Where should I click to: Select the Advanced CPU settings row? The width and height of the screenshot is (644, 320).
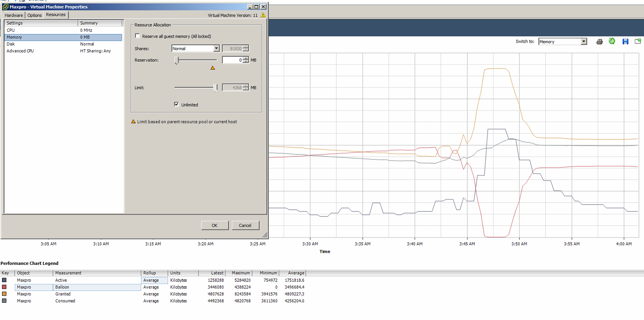coord(63,51)
